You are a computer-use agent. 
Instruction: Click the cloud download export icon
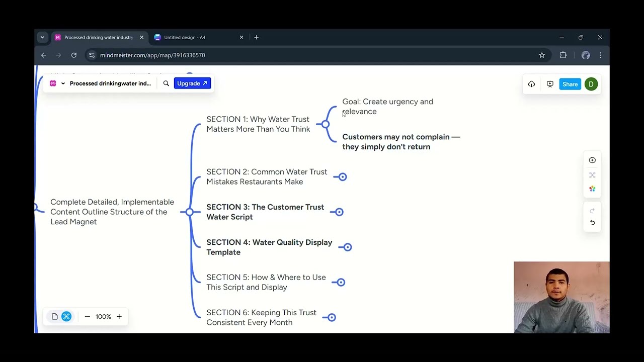(531, 84)
